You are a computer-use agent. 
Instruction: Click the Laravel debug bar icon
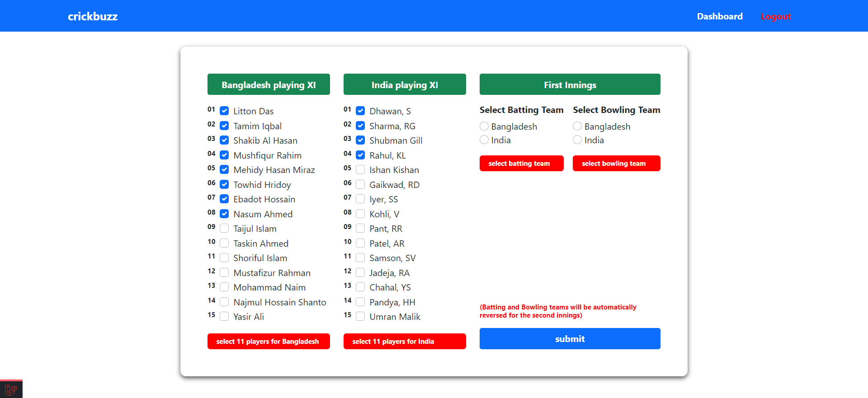[x=11, y=389]
